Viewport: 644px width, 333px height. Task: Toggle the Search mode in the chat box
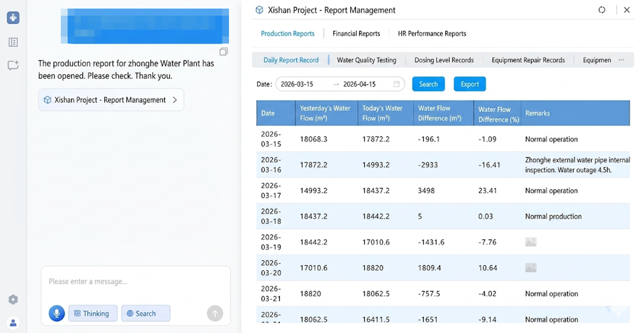(x=146, y=313)
